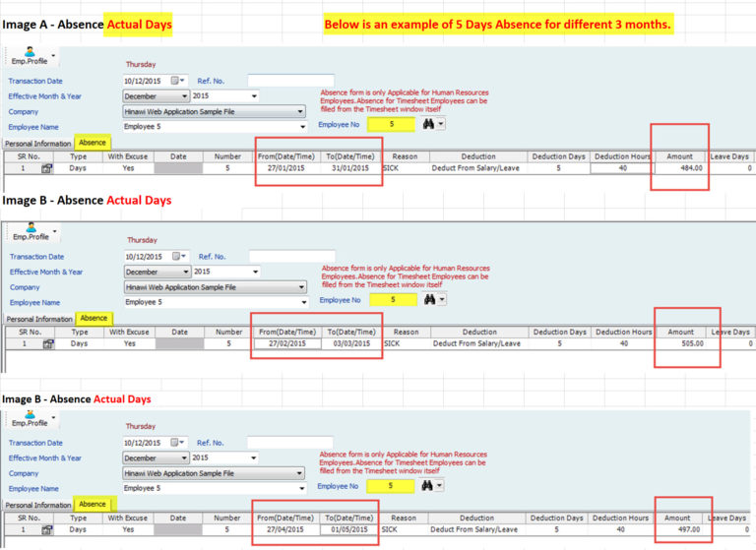Open Personal Information tab in middle form
The image size is (756, 550).
click(39, 319)
